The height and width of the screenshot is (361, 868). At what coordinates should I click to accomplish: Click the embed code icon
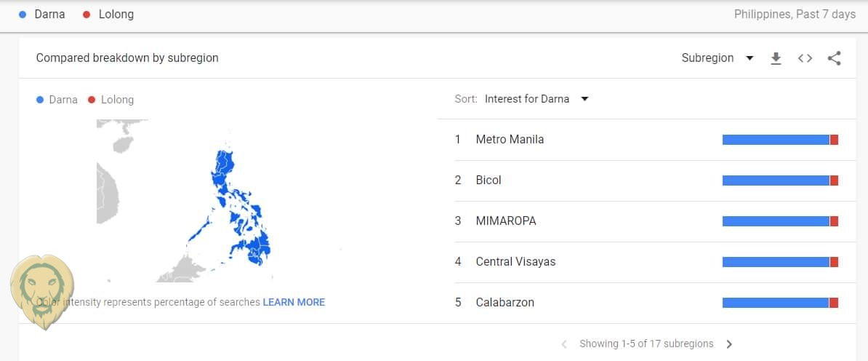tap(805, 58)
